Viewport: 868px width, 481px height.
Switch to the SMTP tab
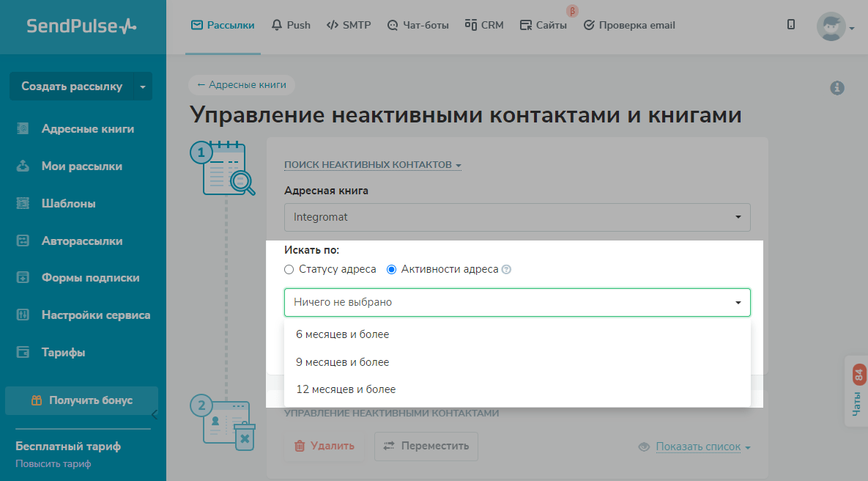(349, 25)
